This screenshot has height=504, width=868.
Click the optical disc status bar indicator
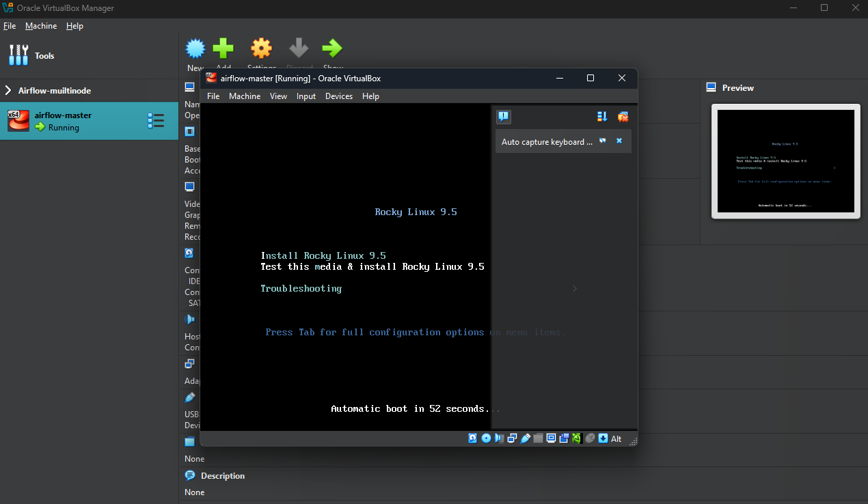pos(486,438)
